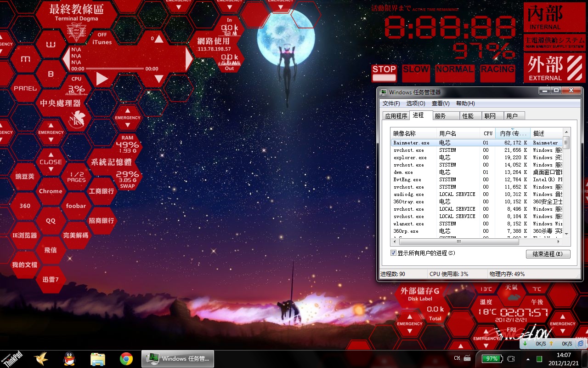Open Chrome from the taskbar

pos(126,359)
